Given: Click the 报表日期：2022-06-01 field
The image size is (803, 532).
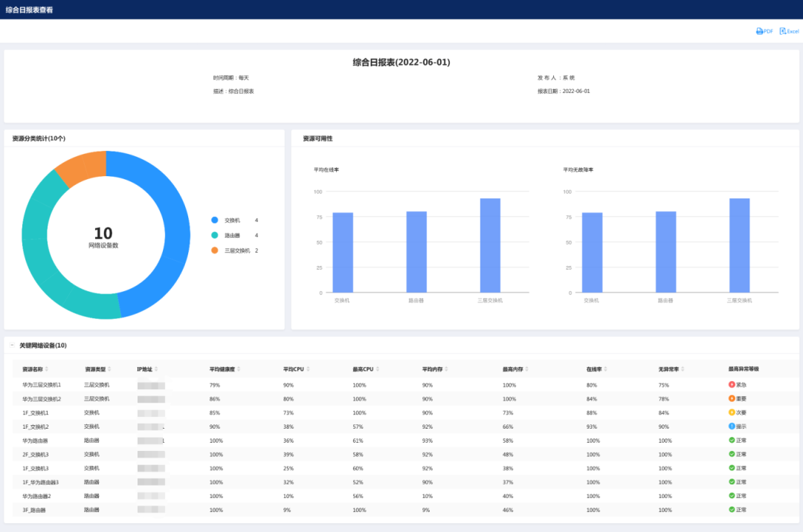Looking at the screenshot, I should point(564,91).
